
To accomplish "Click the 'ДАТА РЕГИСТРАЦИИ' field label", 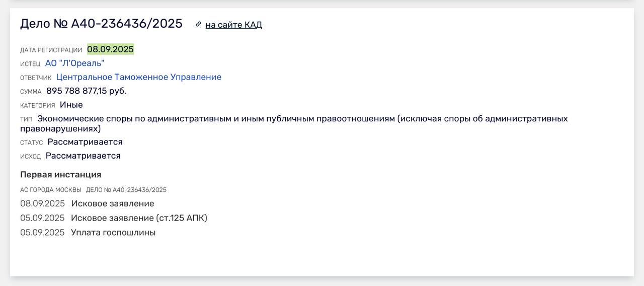I will (x=51, y=50).
